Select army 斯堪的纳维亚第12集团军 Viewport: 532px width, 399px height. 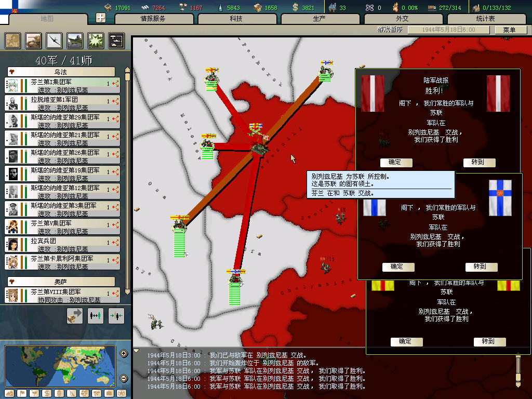(62, 191)
